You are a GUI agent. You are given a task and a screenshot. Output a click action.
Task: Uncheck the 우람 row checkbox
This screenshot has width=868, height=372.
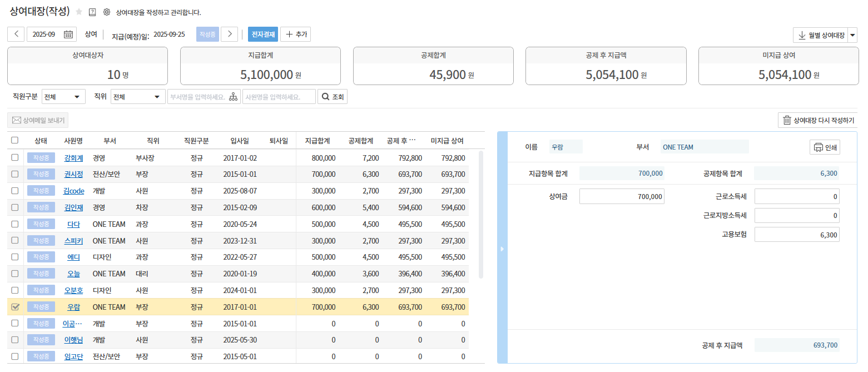click(x=15, y=307)
